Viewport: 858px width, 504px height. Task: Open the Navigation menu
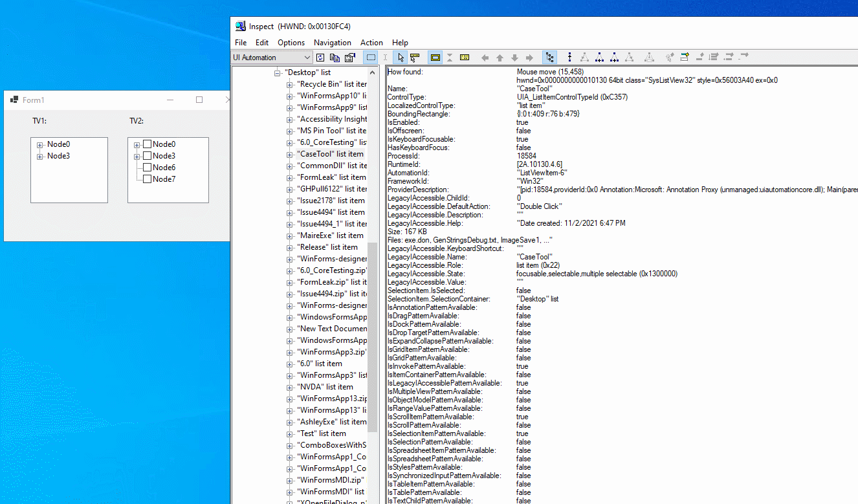(x=333, y=43)
